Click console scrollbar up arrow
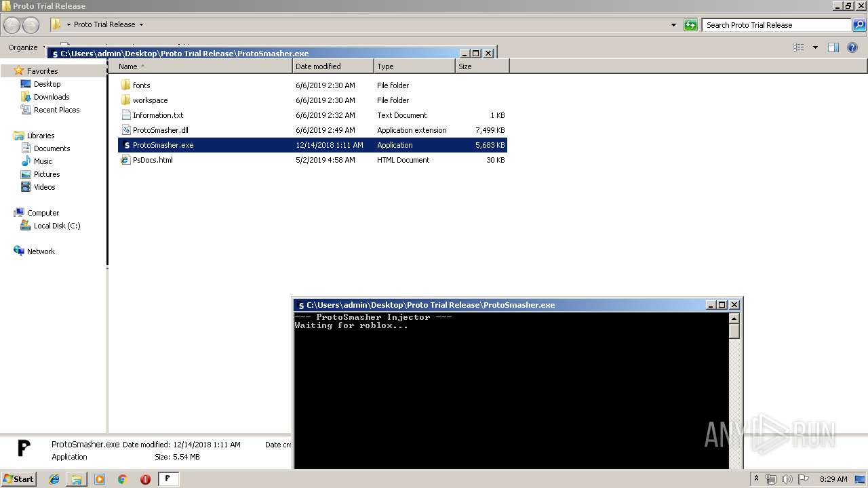Screen dimensions: 868x488 (734, 318)
